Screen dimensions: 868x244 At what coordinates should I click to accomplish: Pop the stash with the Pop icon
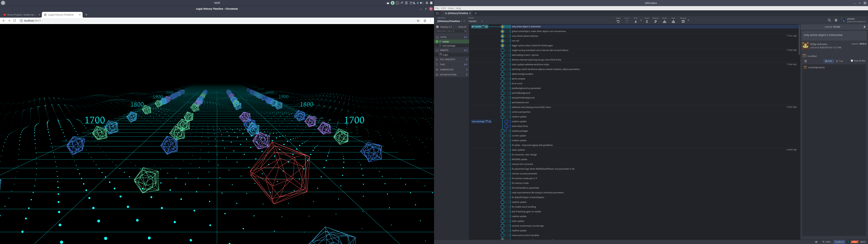coord(673,22)
